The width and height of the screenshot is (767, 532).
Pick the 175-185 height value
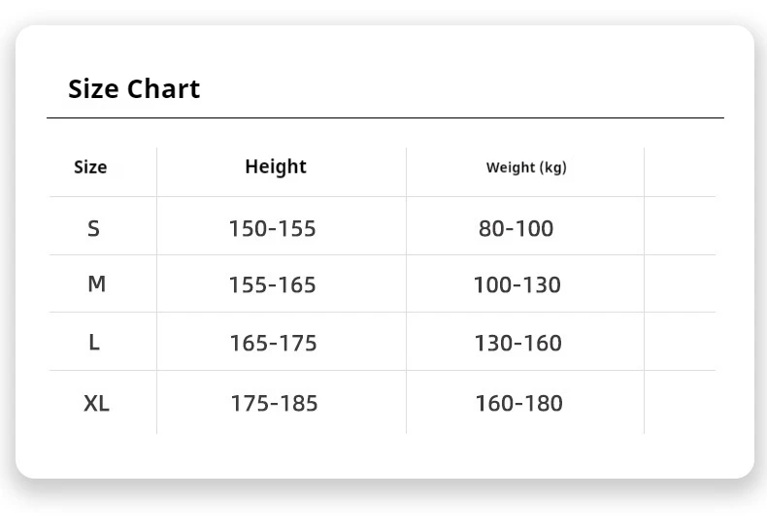tap(274, 403)
